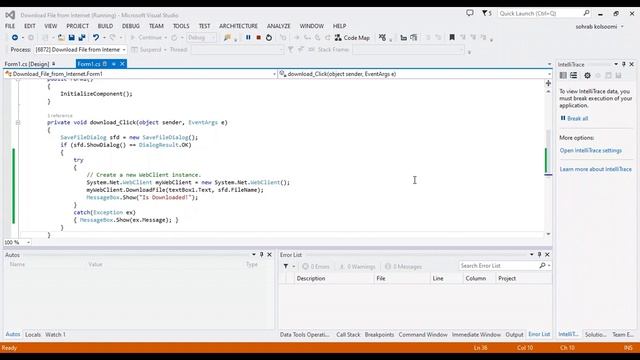Pin the Autos panel
Viewport: 640px width, 360px height.
[x=262, y=255]
